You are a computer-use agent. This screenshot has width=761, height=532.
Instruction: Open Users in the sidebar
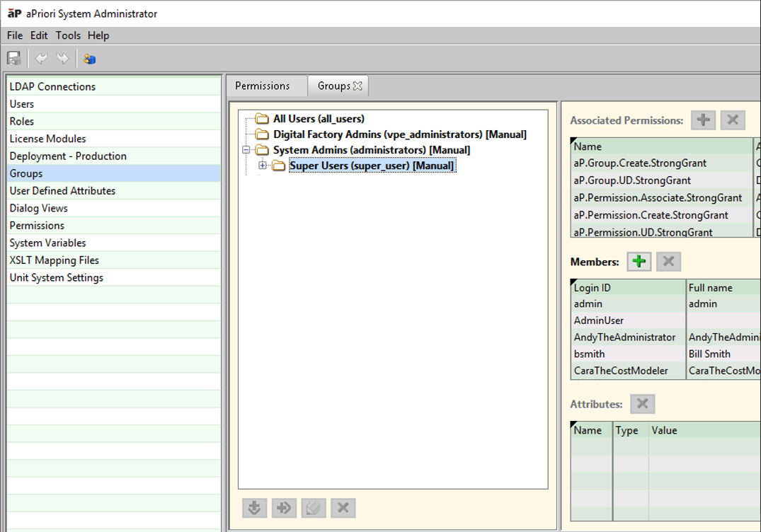[x=113, y=104]
